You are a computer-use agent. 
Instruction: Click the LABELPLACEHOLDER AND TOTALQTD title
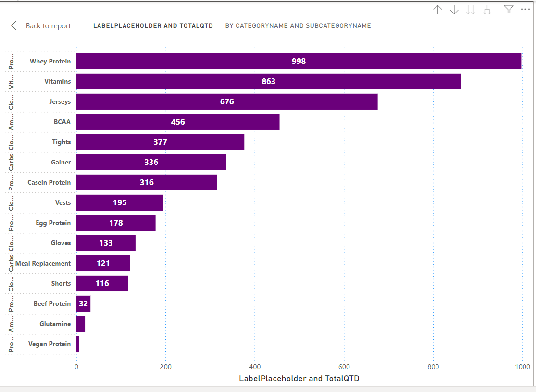click(x=153, y=25)
